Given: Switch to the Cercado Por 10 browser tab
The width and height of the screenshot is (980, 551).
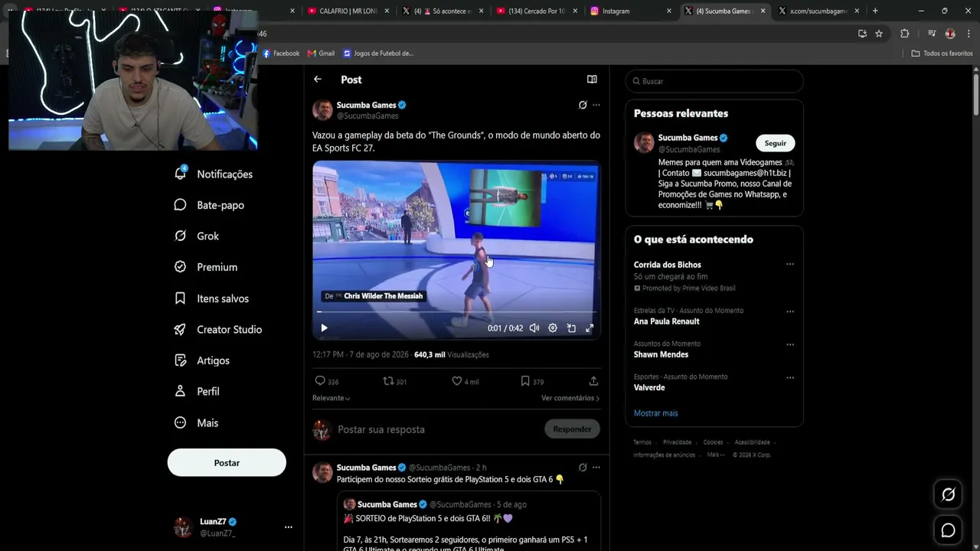Looking at the screenshot, I should click(538, 11).
